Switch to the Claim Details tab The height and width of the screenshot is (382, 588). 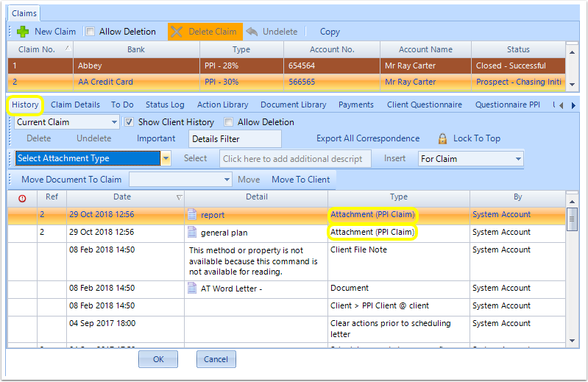(75, 105)
